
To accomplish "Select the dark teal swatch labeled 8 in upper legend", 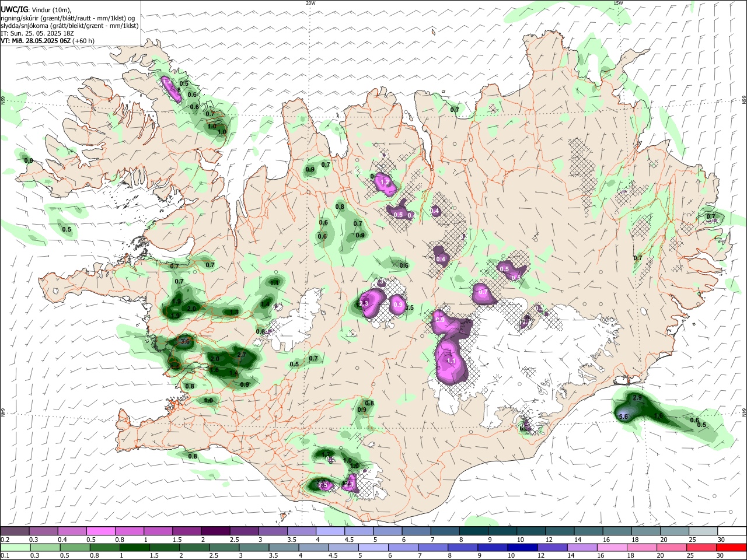I will point(474,531).
